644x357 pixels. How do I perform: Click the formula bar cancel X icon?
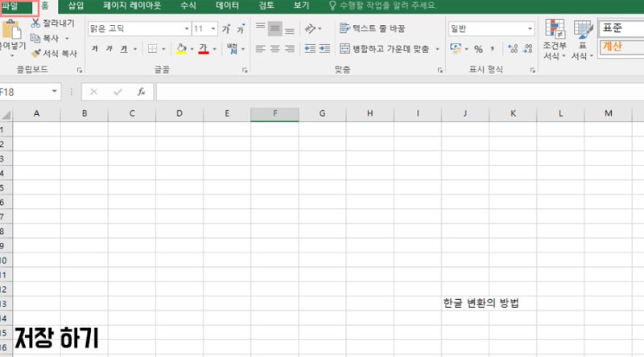tap(93, 92)
